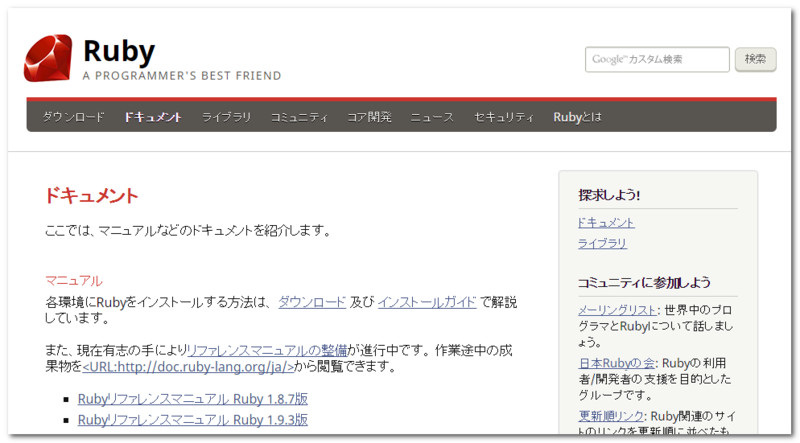
Task: Open the Rubyとは navigation item
Action: pos(577,117)
